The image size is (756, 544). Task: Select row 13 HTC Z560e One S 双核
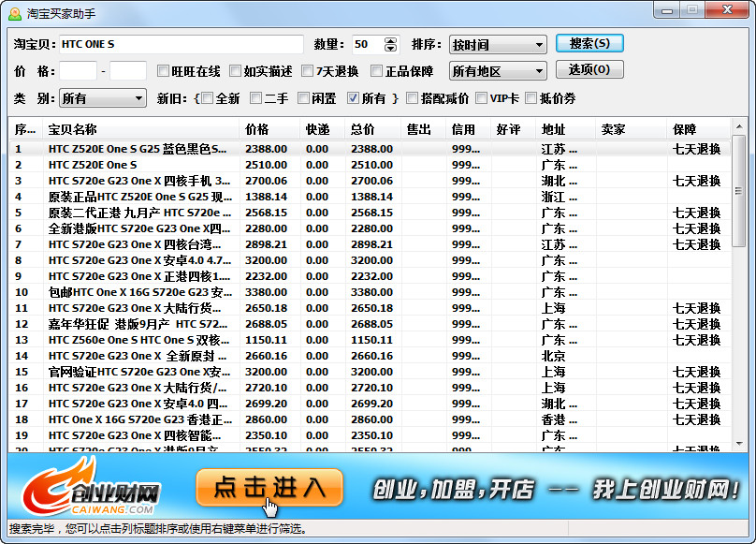click(x=370, y=340)
